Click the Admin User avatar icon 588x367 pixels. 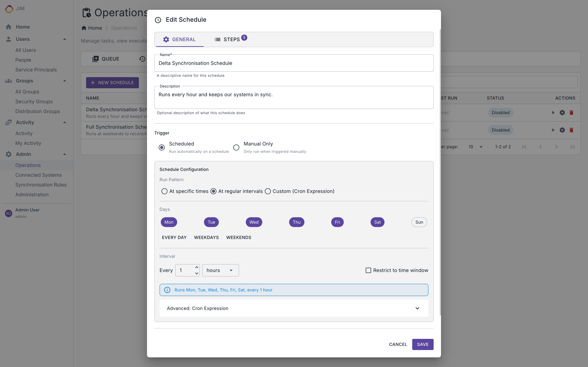9,213
